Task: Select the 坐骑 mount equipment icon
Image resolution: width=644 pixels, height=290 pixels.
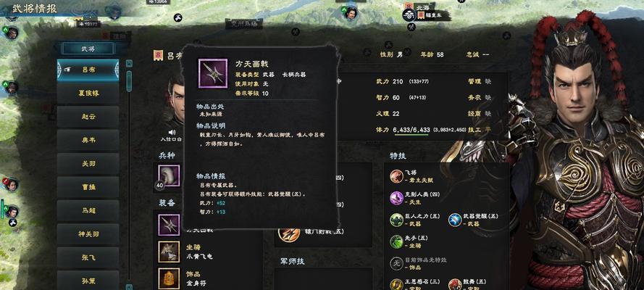Action: [169, 252]
